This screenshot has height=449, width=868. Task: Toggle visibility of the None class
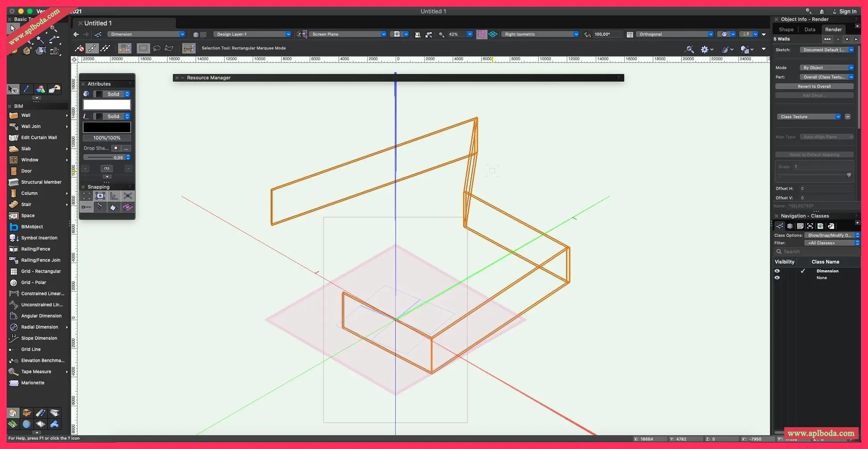click(777, 278)
